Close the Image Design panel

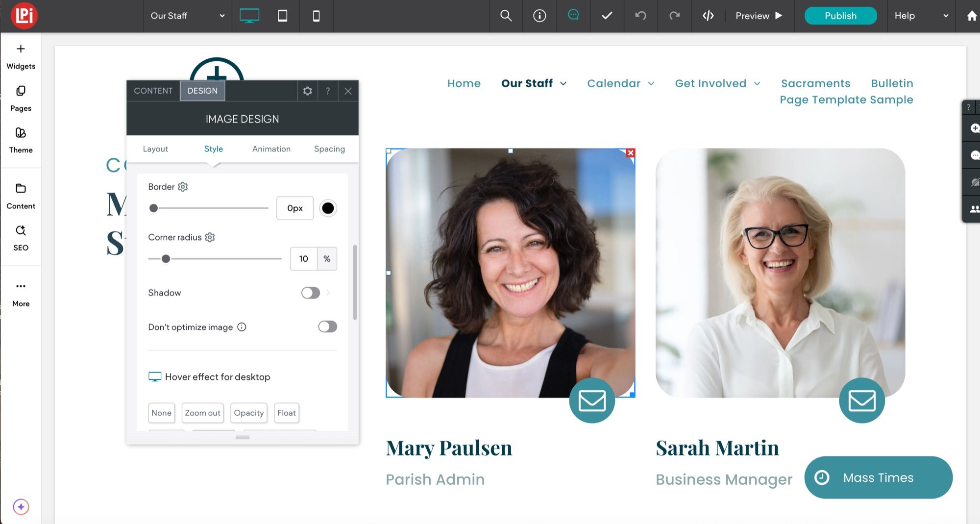(x=348, y=91)
